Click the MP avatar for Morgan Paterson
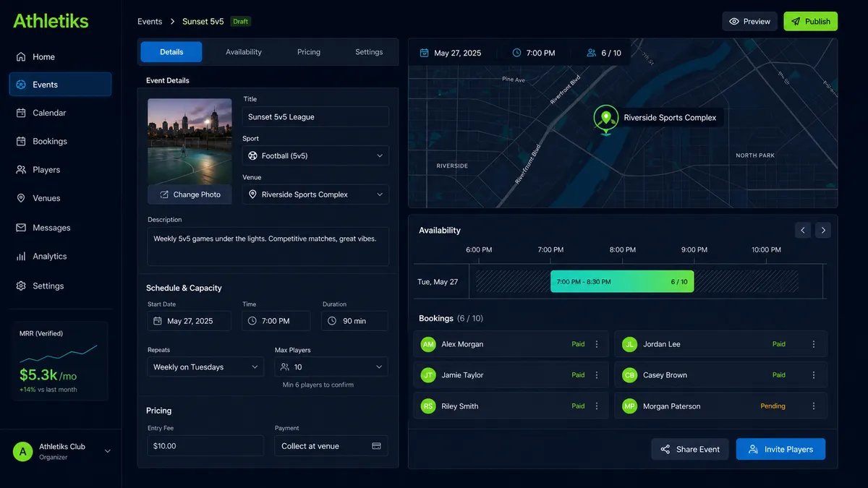This screenshot has width=868, height=488. [629, 406]
